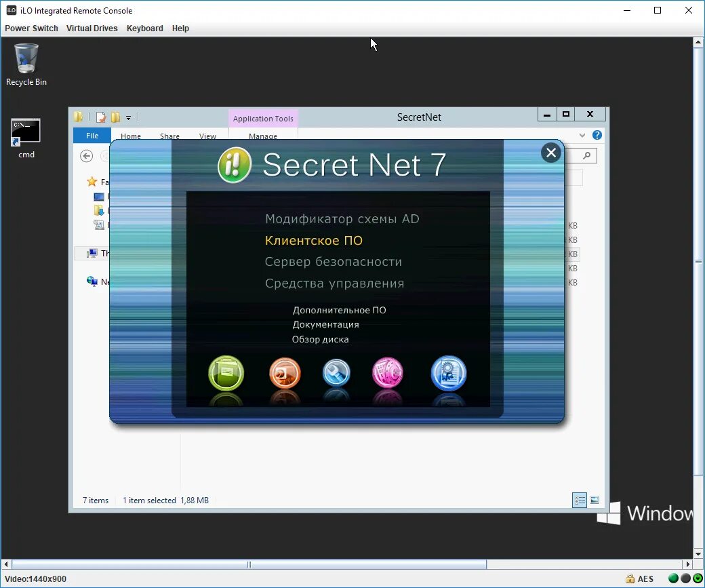Screen dimensions: 705x588
Task: Click Desktop icon under Favorites
Action: coord(99,197)
